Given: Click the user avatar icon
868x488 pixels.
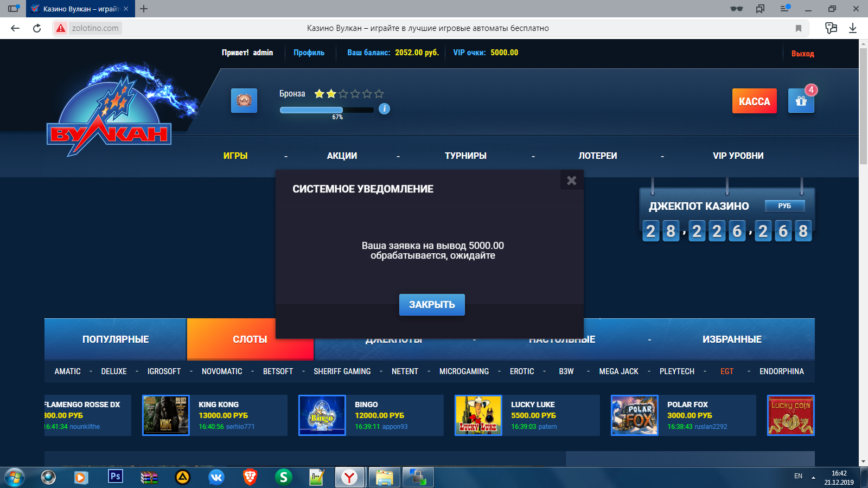Looking at the screenshot, I should tap(244, 101).
